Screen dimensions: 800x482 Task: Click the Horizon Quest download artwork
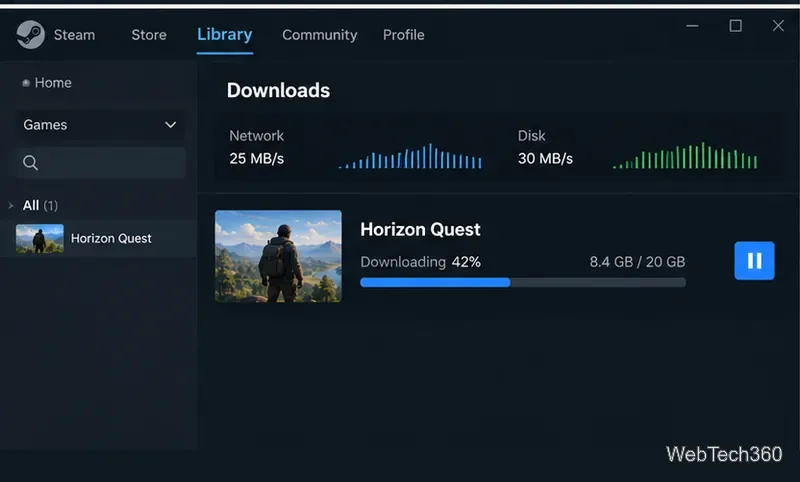278,256
